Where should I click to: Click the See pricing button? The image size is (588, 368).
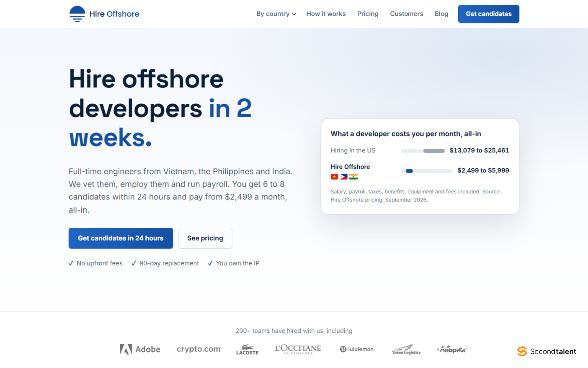click(205, 238)
